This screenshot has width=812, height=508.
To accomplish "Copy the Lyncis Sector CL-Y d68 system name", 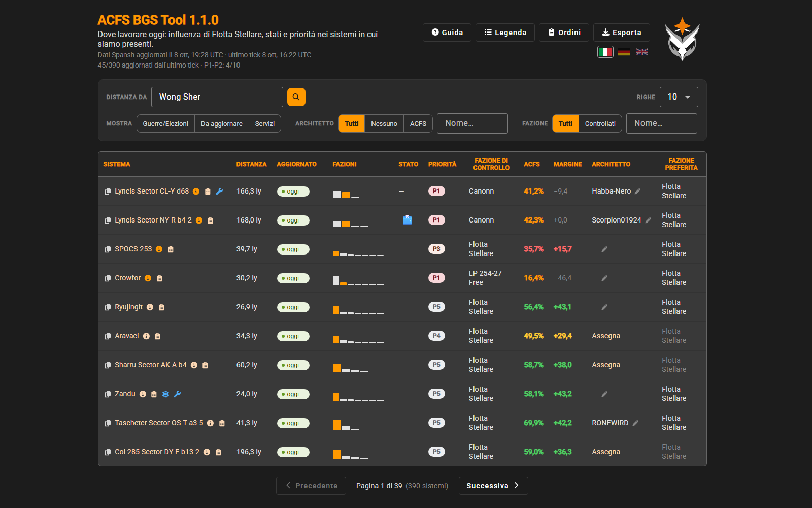I will point(108,192).
